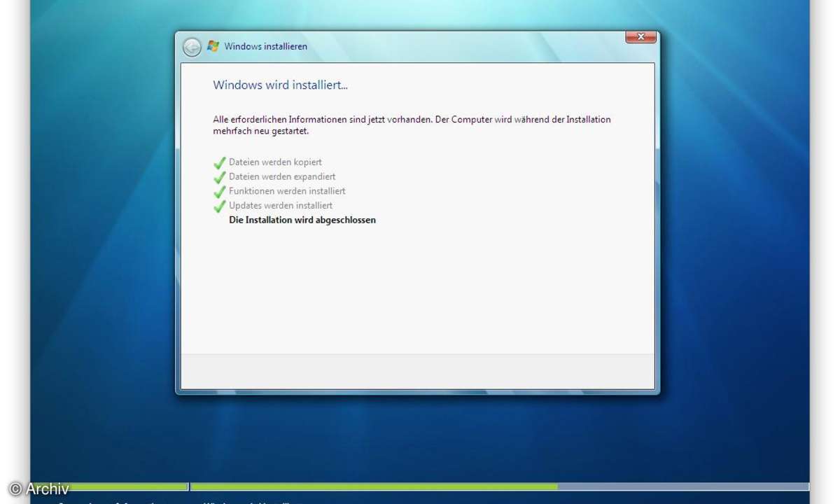Click the long second setup progress bar segment
840x504 pixels.
500,486
